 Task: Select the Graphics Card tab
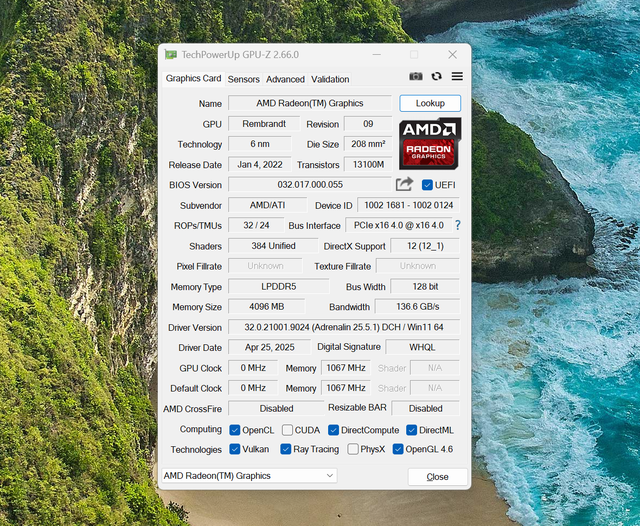click(x=193, y=78)
